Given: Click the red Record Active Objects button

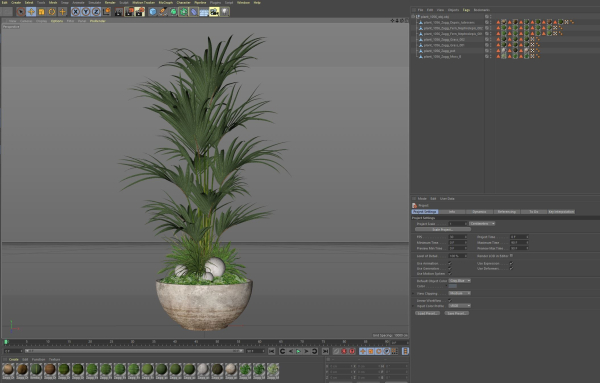Looking at the screenshot, I should click(344, 351).
